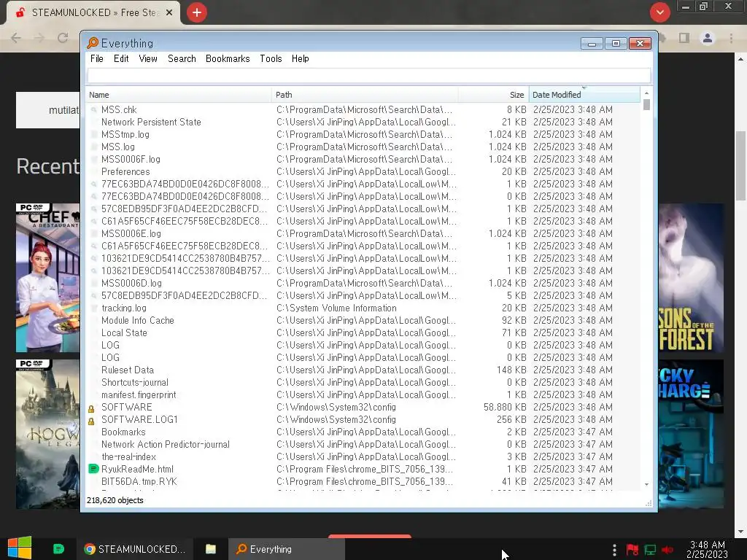
Task: Show hidden tray icons dots
Action: point(614,549)
